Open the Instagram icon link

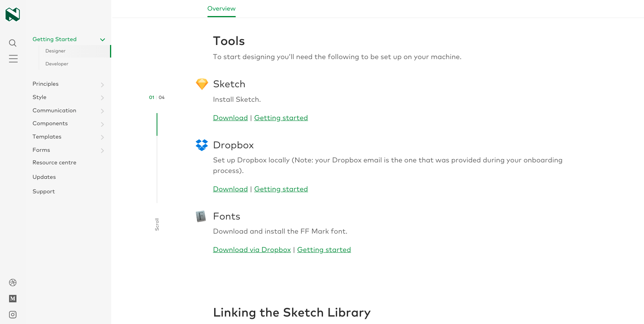coord(13,315)
